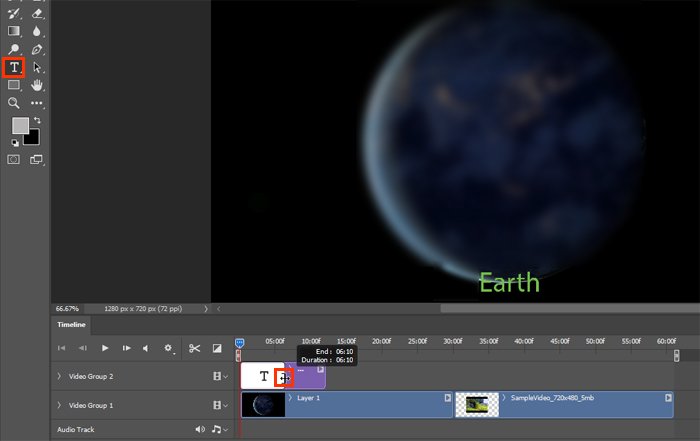
Task: Click the foreground color swatch
Action: [19, 126]
